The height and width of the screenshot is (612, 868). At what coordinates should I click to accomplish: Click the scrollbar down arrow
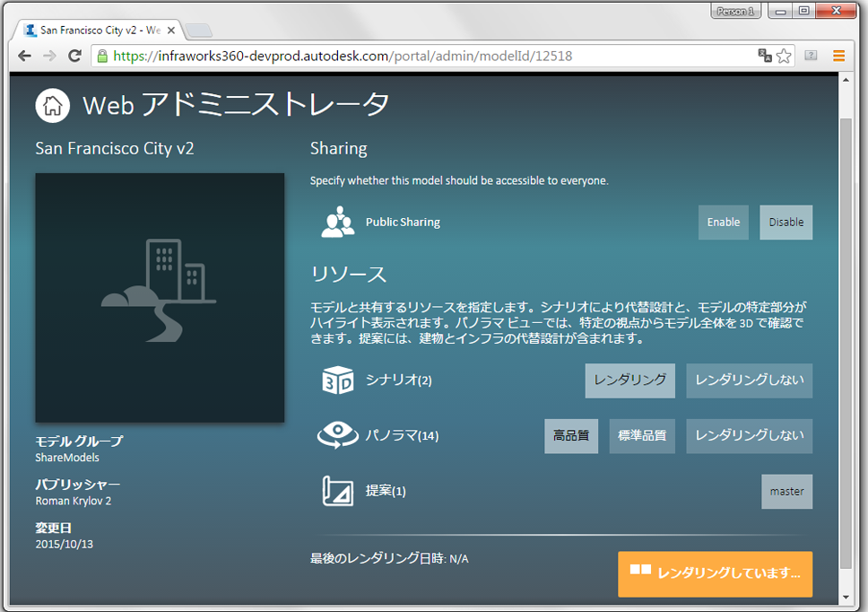[x=846, y=597]
